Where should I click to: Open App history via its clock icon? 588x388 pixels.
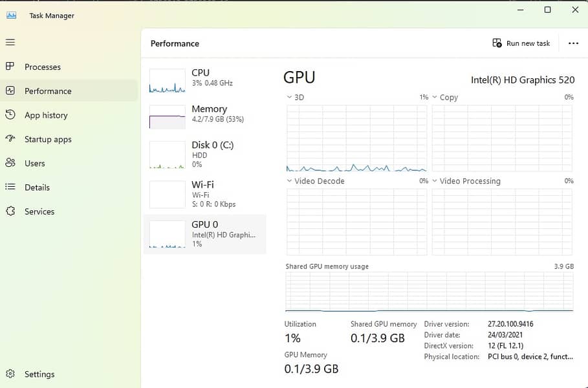click(x=10, y=115)
